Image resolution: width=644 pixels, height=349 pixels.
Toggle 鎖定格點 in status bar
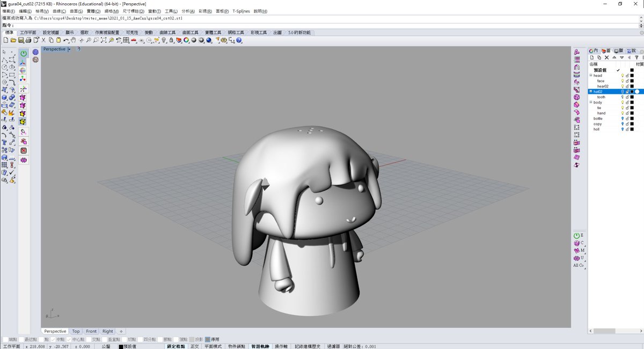click(176, 346)
